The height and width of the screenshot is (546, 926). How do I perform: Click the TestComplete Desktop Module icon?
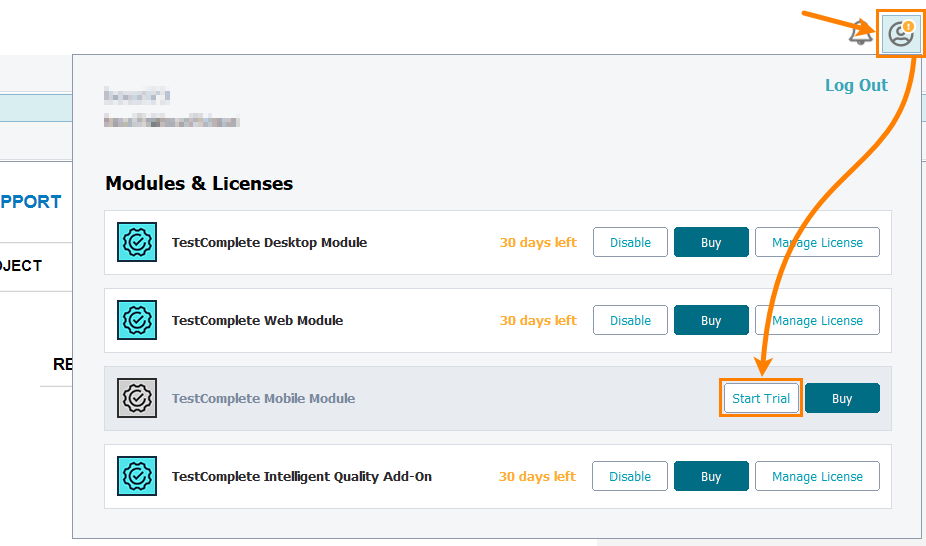pyautogui.click(x=136, y=243)
